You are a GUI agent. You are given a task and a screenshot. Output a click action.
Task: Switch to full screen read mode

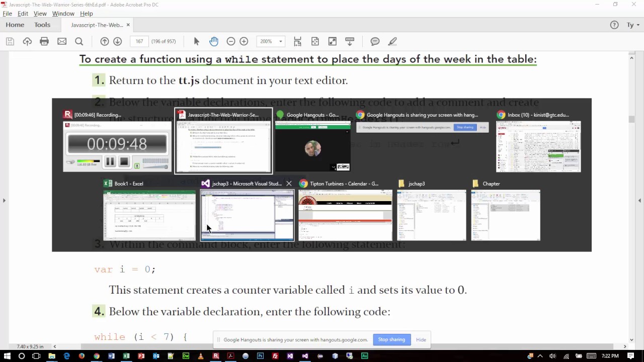pyautogui.click(x=333, y=41)
